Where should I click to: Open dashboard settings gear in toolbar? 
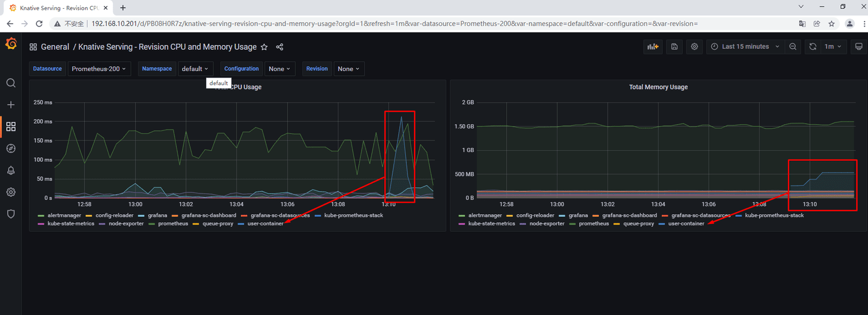(694, 47)
